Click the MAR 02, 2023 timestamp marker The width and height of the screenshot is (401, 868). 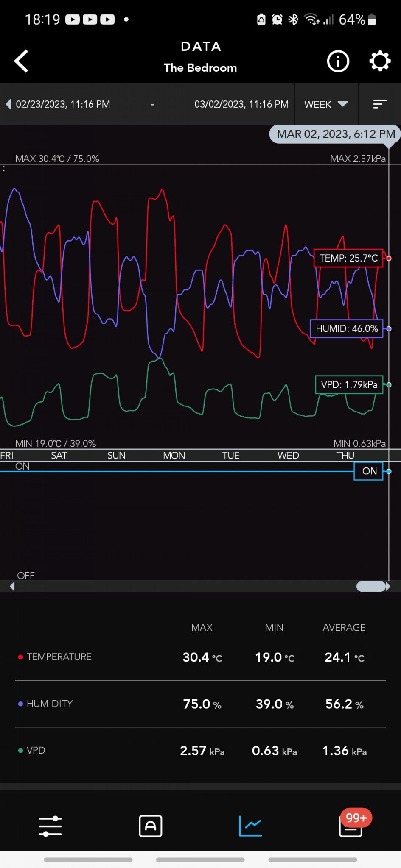(335, 134)
